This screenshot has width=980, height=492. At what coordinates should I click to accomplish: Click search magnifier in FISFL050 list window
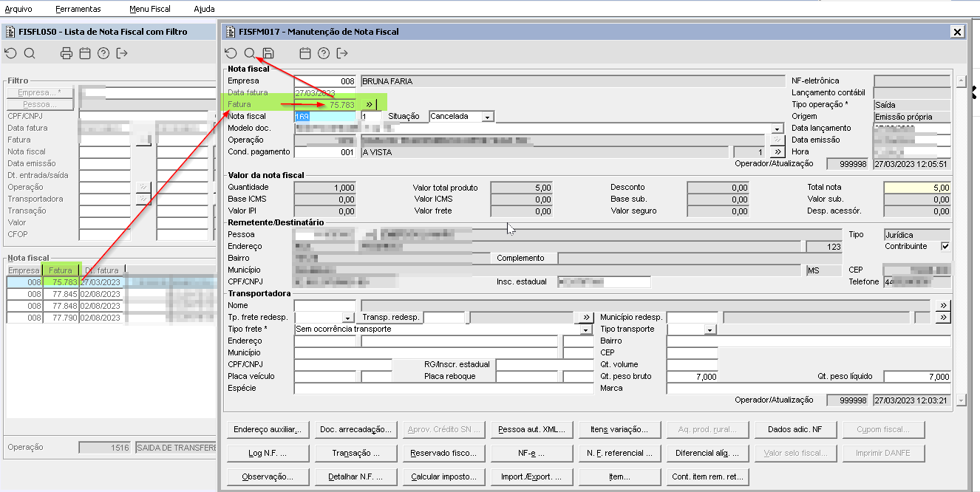tap(29, 53)
